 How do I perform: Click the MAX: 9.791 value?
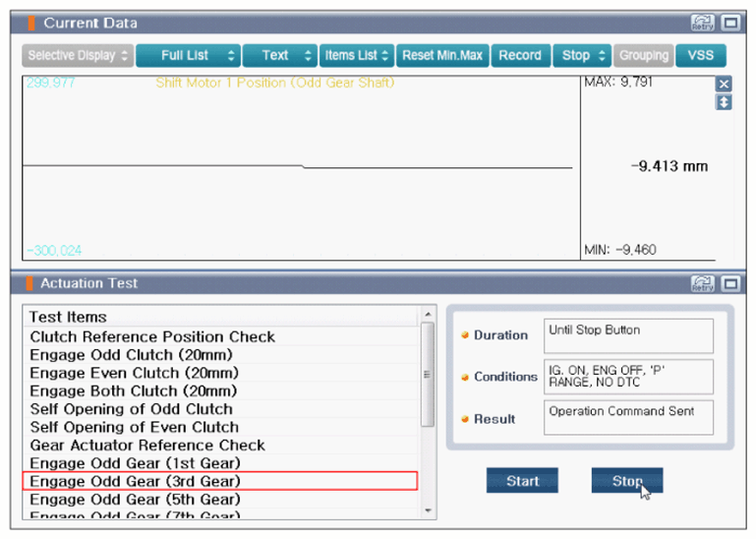click(618, 82)
